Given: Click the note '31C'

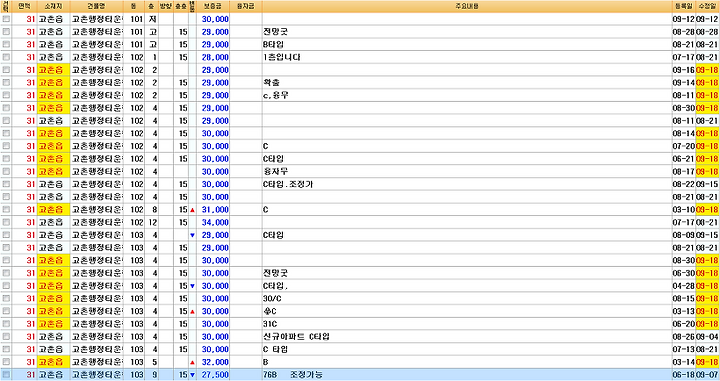Looking at the screenshot, I should tap(270, 324).
